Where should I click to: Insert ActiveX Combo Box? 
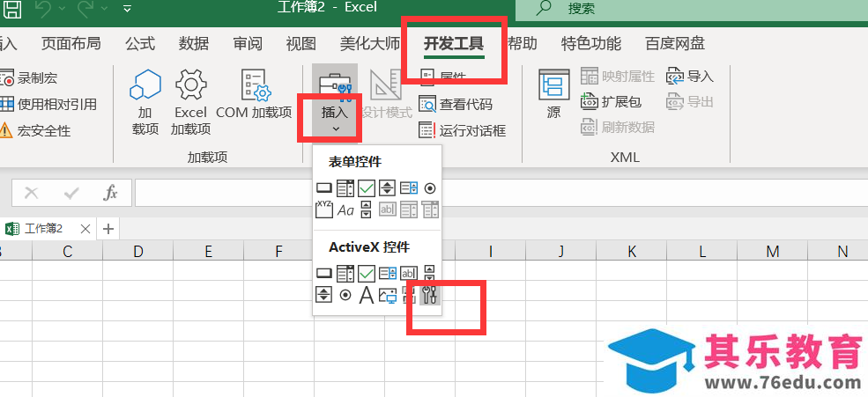[345, 273]
